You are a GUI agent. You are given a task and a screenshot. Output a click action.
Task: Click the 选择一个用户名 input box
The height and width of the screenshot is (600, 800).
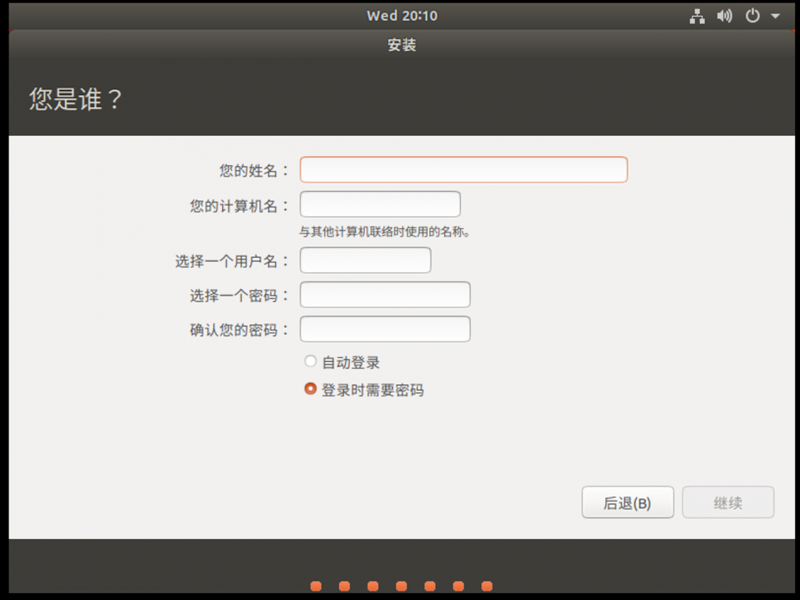(365, 260)
